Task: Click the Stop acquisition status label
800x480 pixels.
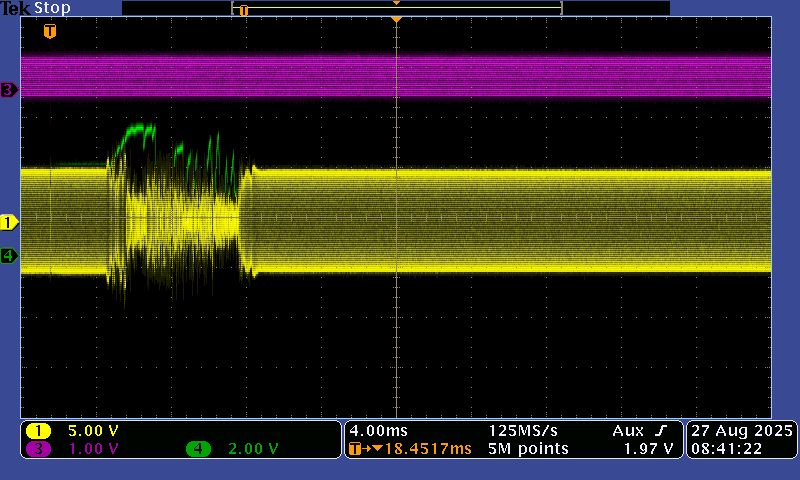Action: (x=52, y=8)
